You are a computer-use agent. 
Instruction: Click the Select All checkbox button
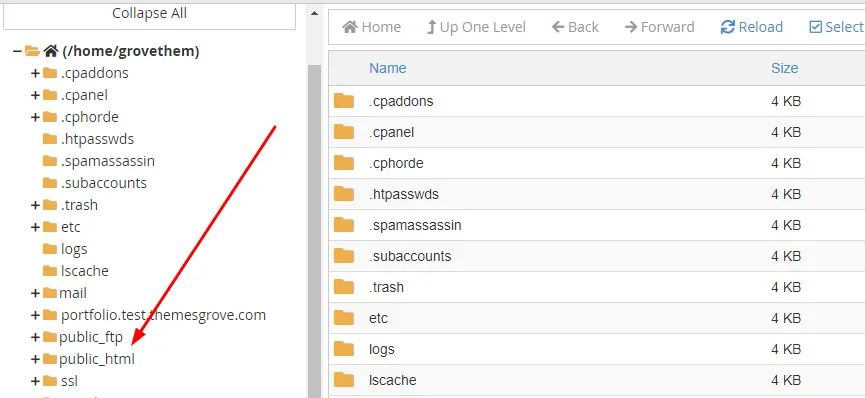click(836, 27)
